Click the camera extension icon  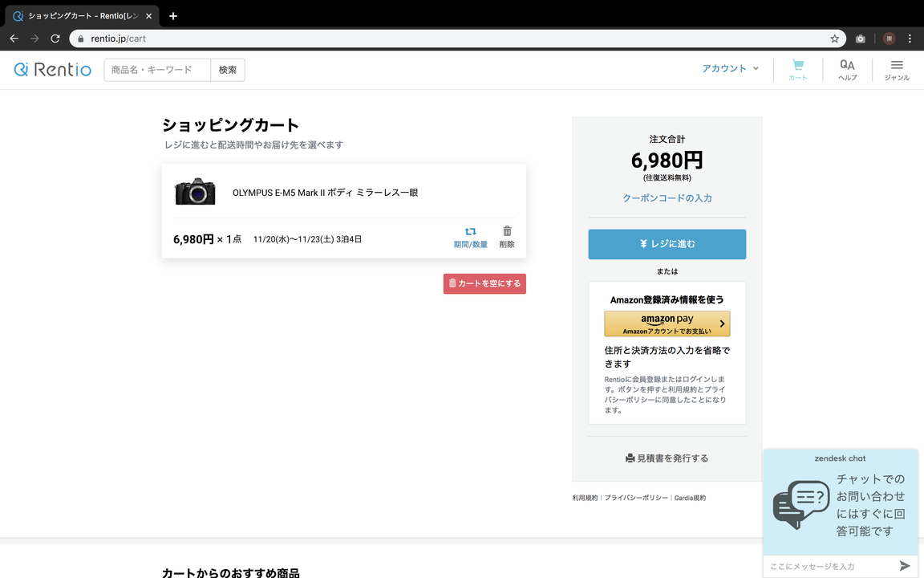coord(861,39)
